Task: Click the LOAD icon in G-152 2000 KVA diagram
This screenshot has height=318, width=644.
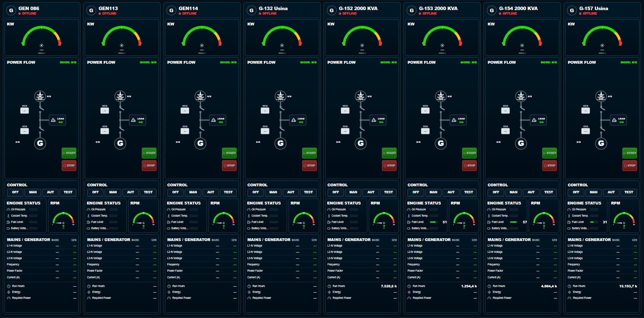Action: tap(373, 120)
